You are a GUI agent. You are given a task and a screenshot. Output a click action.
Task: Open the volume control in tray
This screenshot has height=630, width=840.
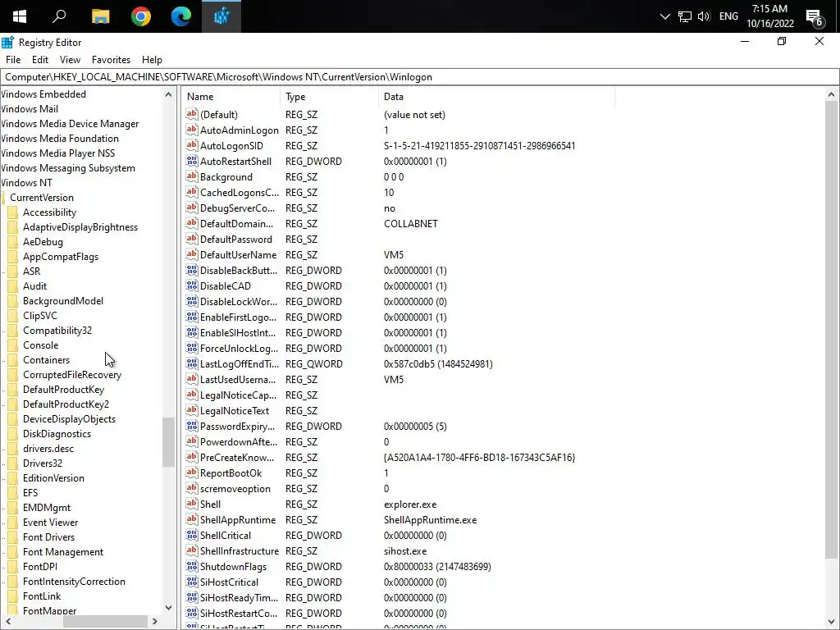(x=704, y=16)
